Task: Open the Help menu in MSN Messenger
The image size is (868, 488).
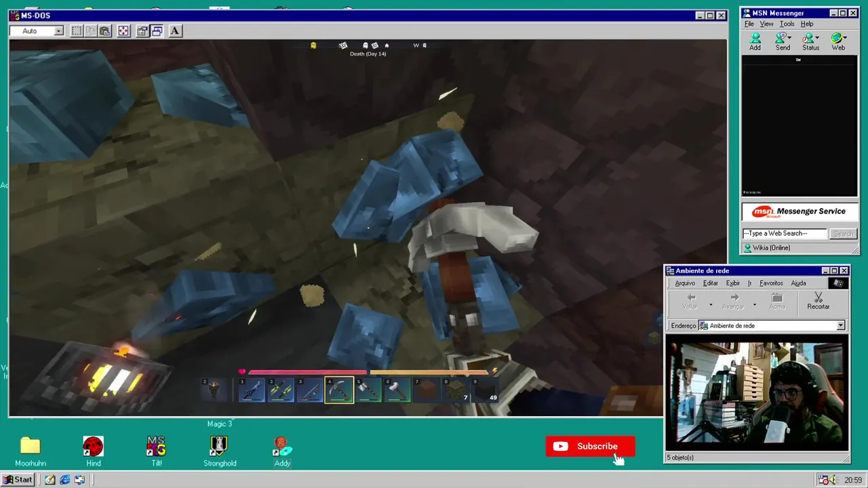Action: click(807, 24)
